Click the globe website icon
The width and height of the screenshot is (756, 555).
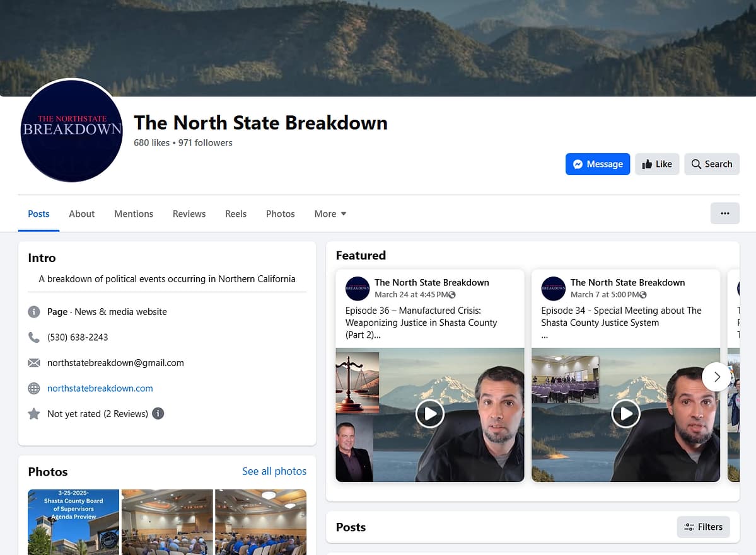click(34, 388)
